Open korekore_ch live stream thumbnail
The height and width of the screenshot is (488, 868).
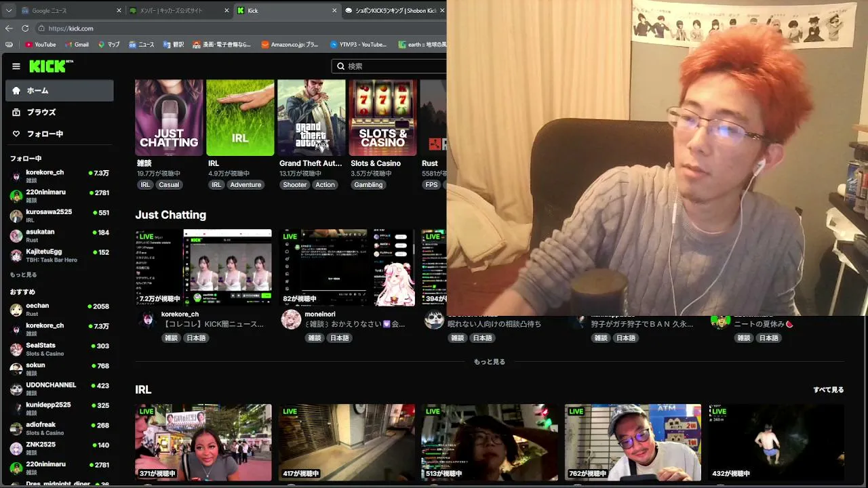pyautogui.click(x=203, y=268)
